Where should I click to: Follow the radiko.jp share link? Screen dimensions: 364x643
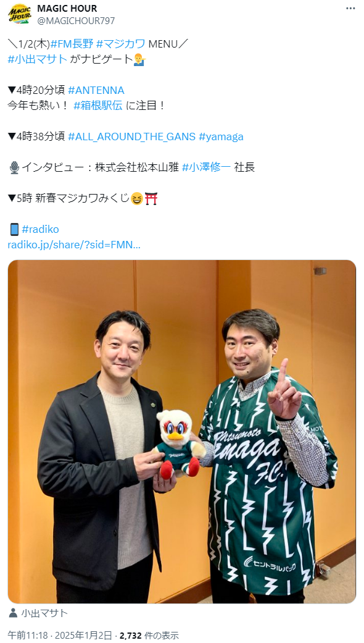(x=74, y=245)
